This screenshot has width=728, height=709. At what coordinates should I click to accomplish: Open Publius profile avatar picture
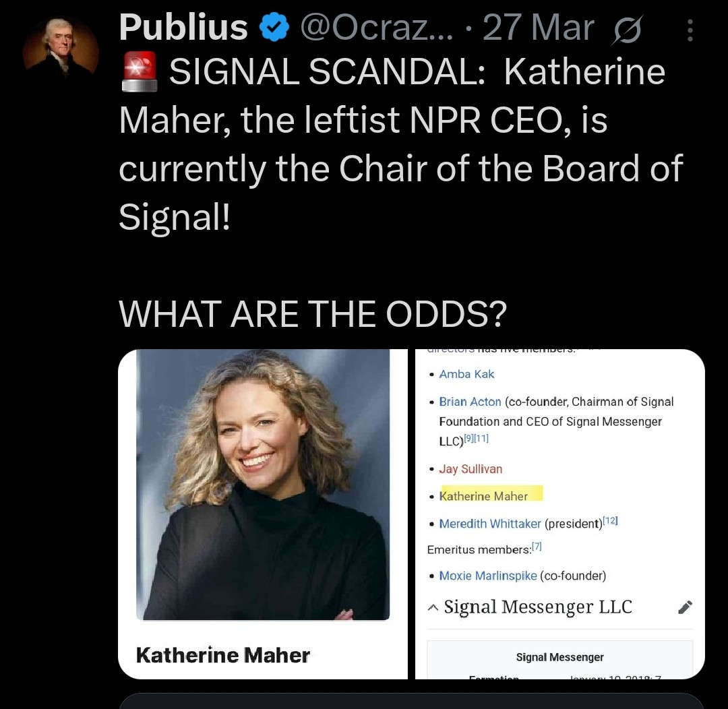[61, 49]
